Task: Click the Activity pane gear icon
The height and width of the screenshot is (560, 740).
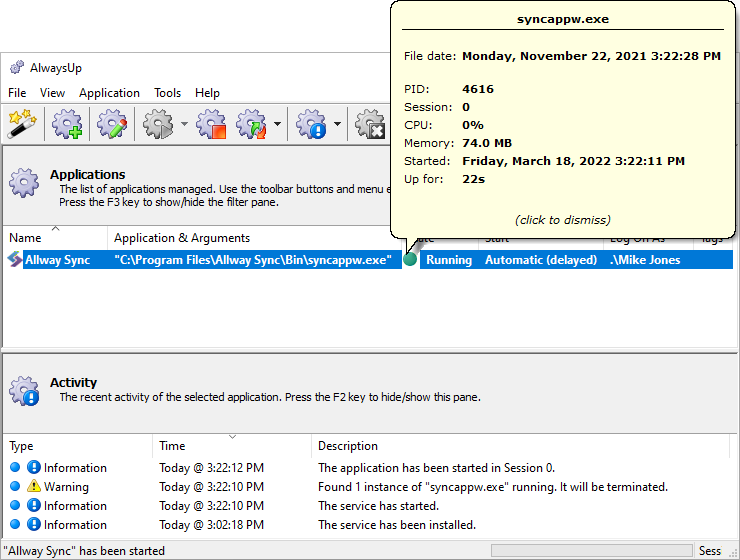Action: (24, 391)
